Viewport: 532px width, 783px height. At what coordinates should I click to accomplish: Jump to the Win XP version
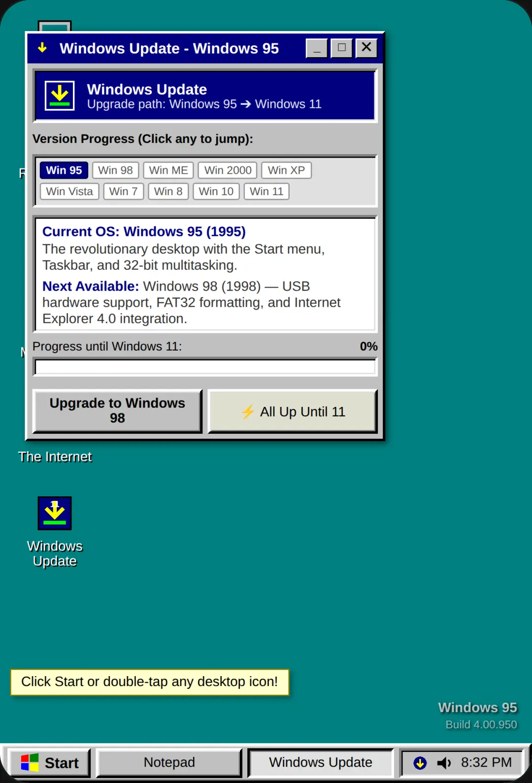click(x=286, y=170)
